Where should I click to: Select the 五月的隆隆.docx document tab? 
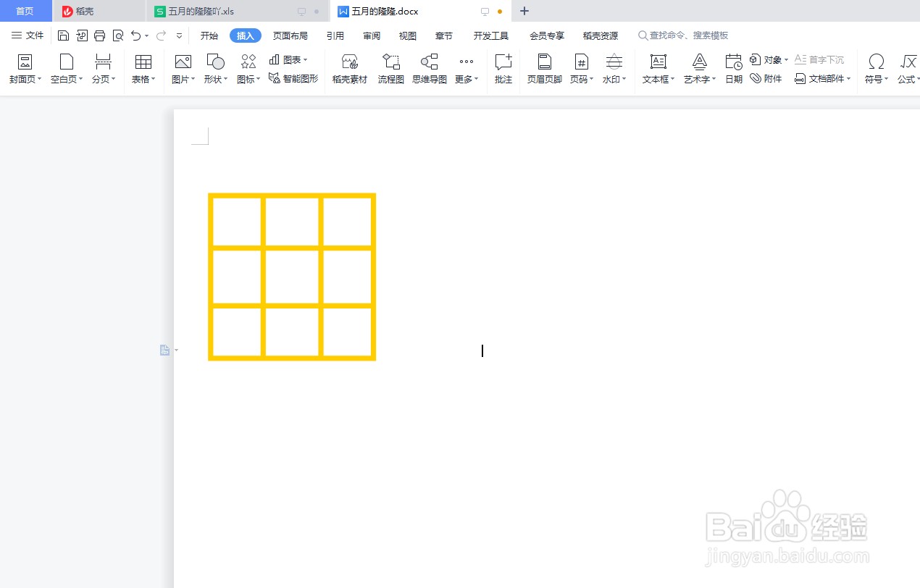pos(420,11)
